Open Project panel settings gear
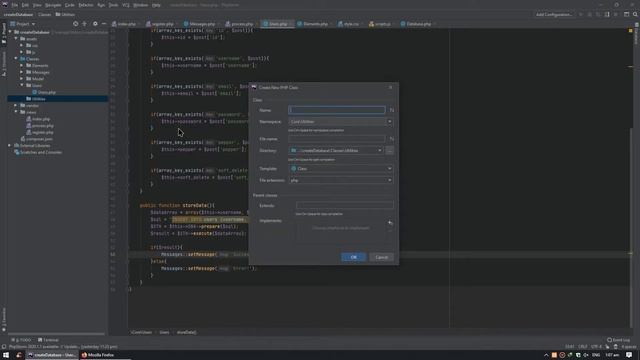Viewport: 640px width, 360px height. 95,24
